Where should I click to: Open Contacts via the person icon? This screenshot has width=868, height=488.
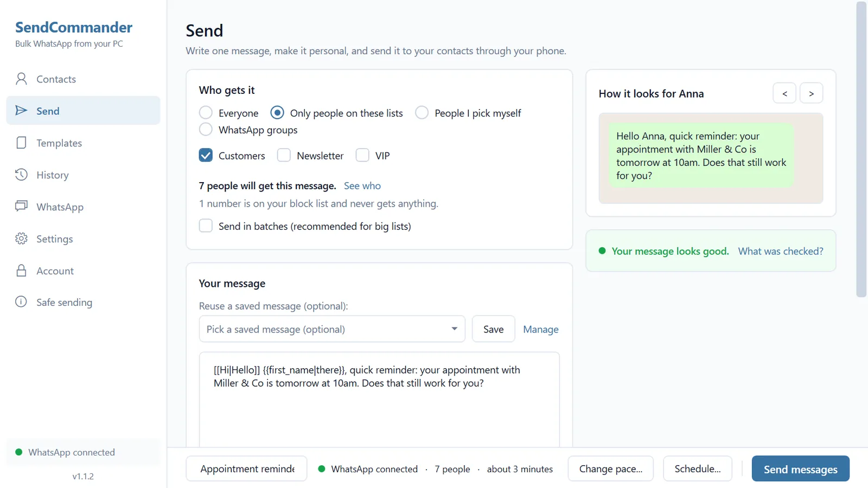[21, 79]
